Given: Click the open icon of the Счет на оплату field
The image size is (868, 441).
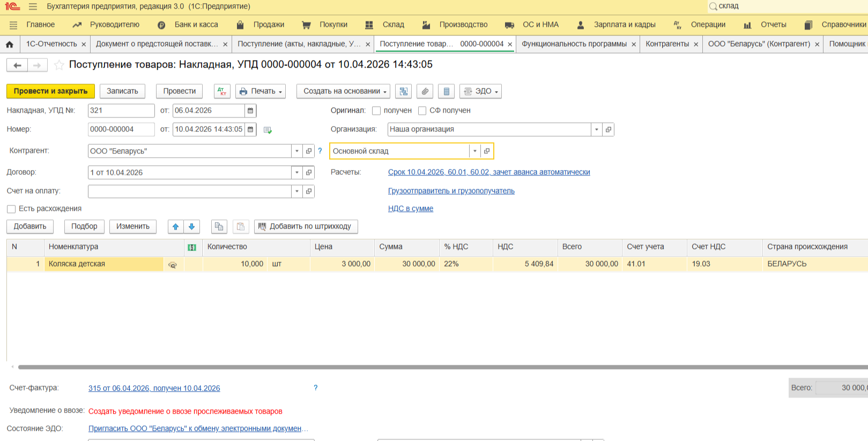Looking at the screenshot, I should 308,191.
